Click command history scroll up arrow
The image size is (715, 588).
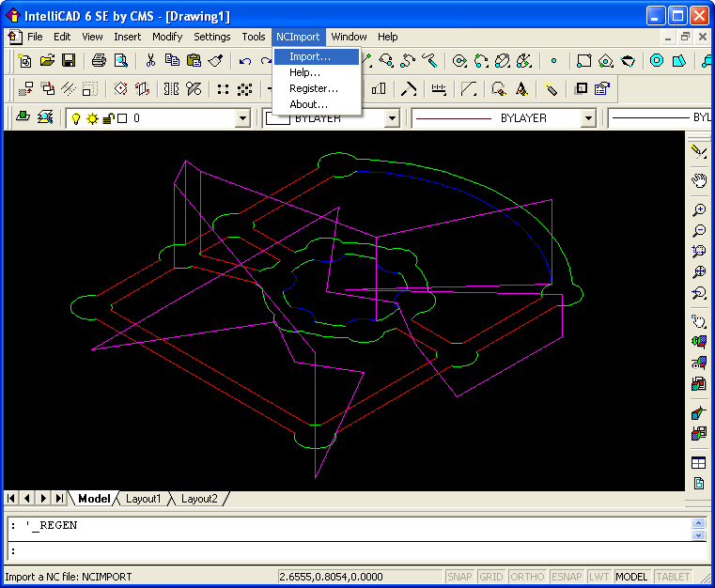pos(698,523)
